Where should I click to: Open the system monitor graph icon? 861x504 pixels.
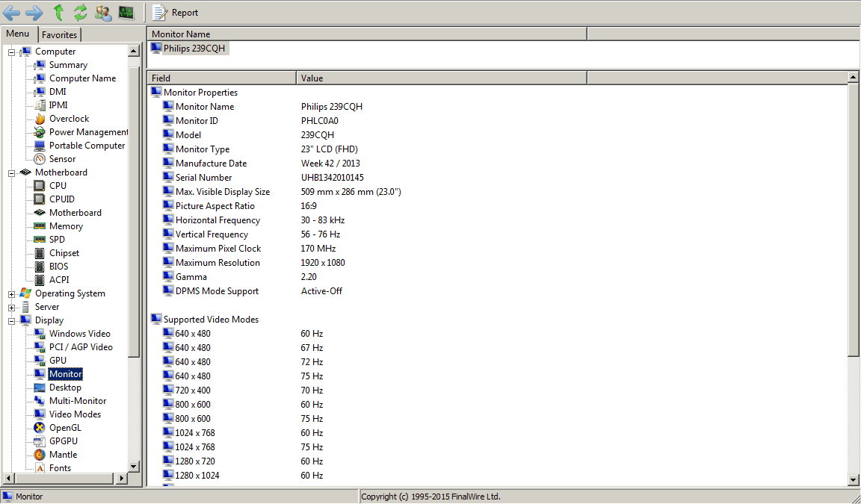coord(126,12)
